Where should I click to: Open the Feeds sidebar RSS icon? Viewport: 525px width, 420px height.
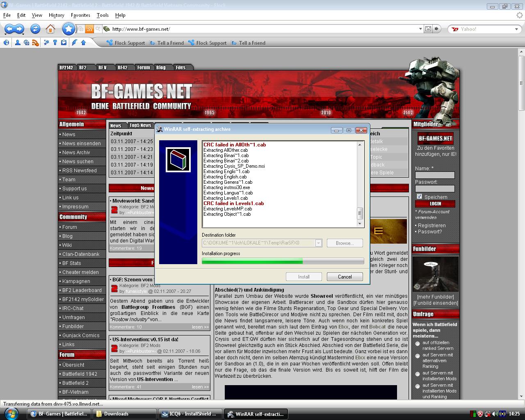pyautogui.click(x=35, y=43)
